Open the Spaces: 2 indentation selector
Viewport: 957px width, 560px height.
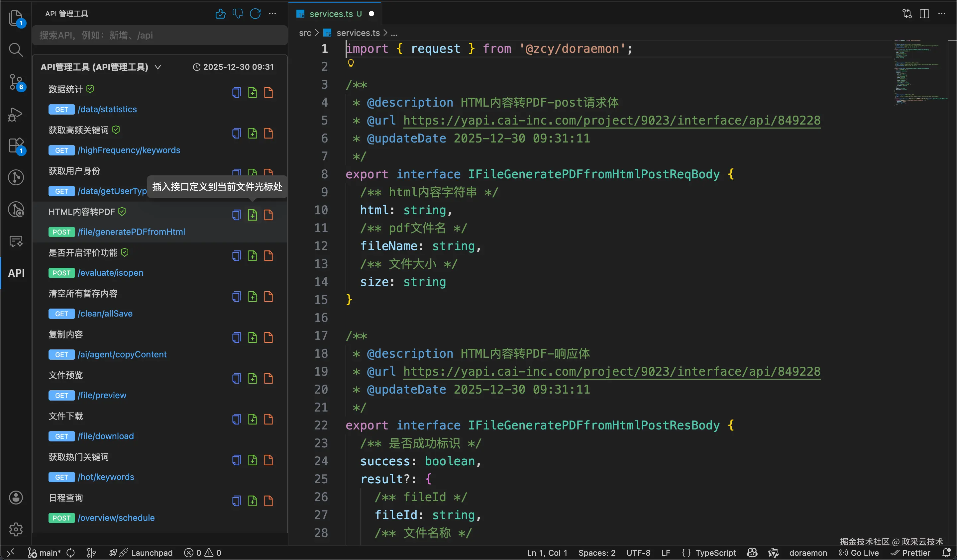[x=596, y=553]
